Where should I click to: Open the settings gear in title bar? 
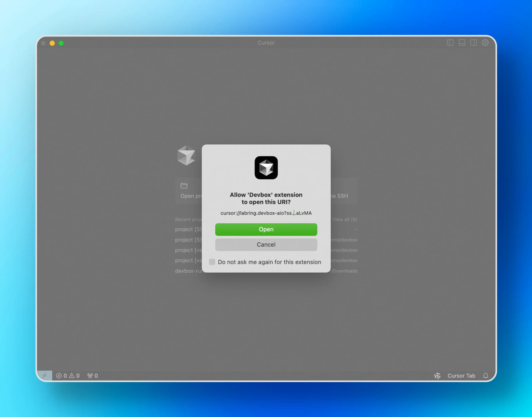(x=485, y=43)
